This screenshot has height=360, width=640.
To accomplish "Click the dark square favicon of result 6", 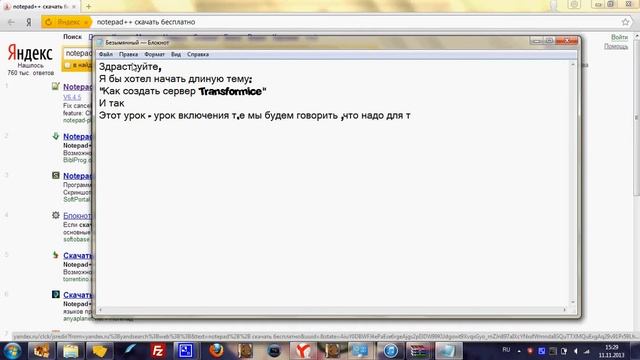I will 56,294.
